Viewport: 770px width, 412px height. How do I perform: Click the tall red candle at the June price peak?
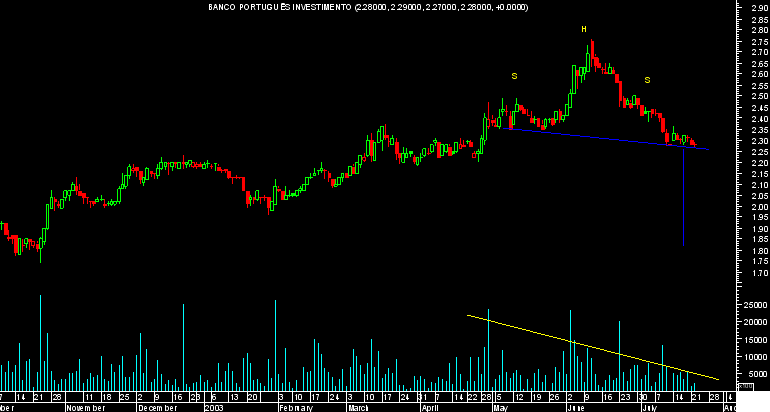tap(592, 53)
